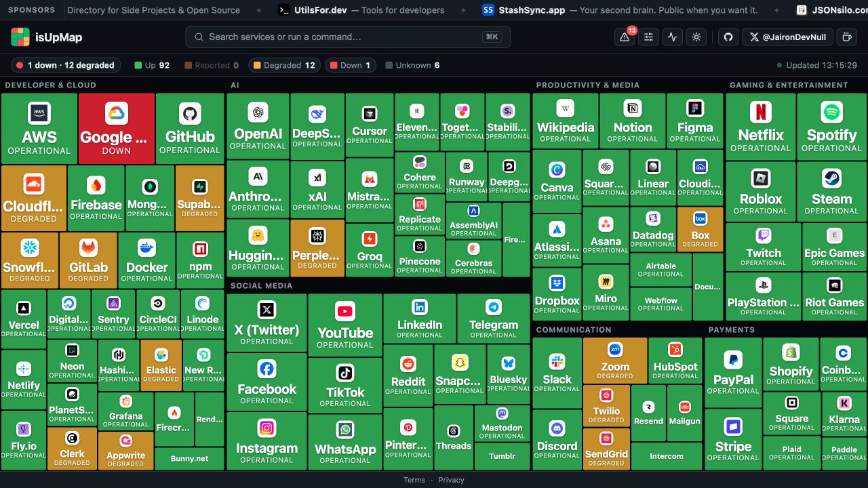Toggle light theme with the sun icon
This screenshot has height=488, width=868.
click(x=696, y=37)
